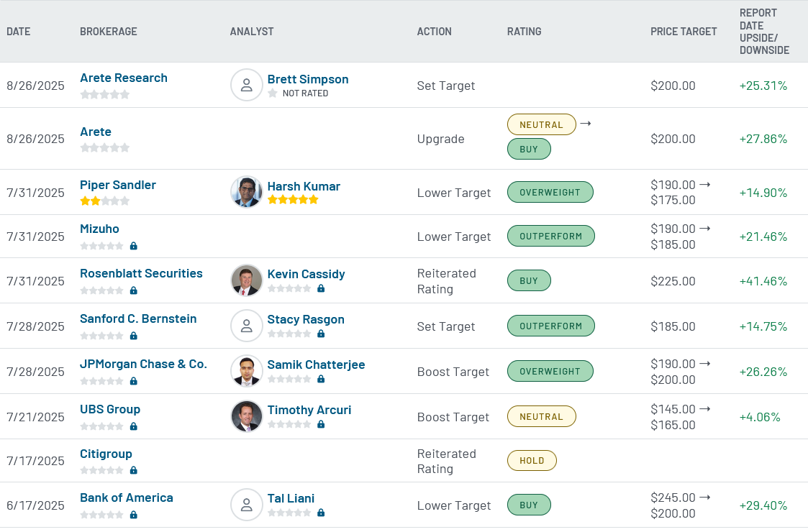
Task: View analyst Stacy Rasgon's profile
Action: click(x=306, y=319)
